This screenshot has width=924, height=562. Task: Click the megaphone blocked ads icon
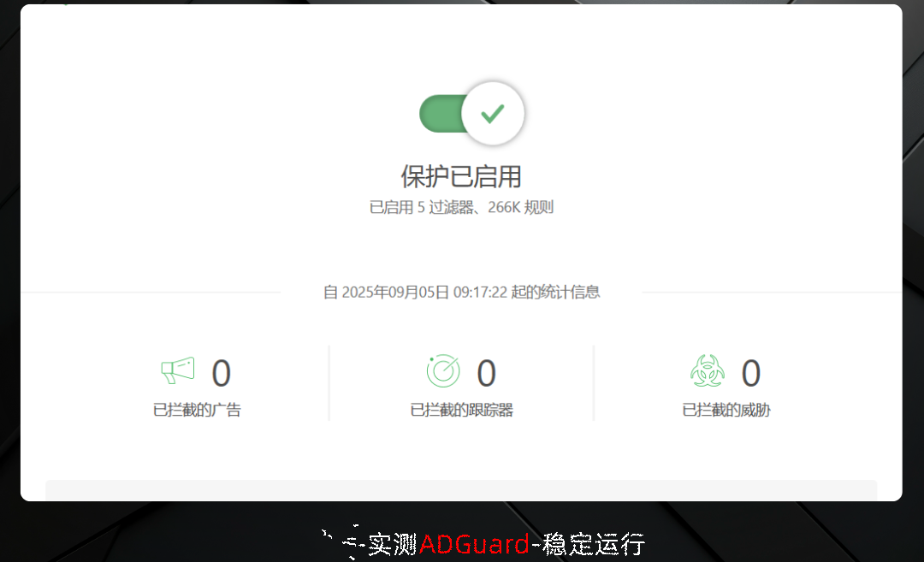click(177, 370)
